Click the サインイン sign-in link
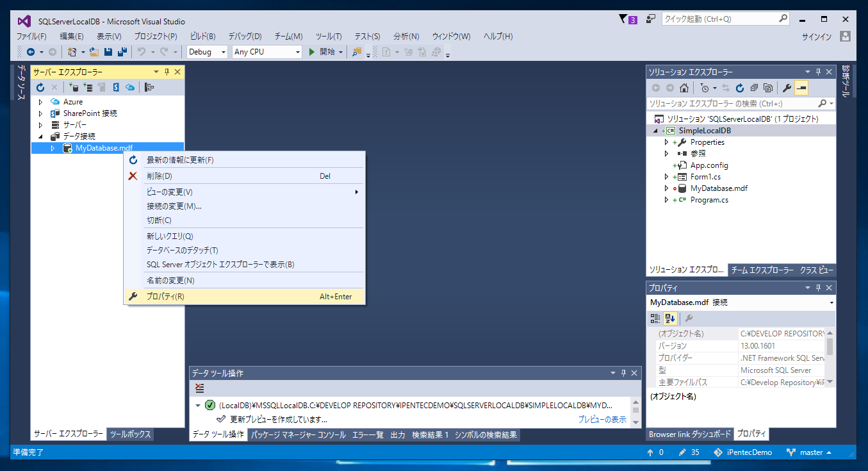 coord(816,37)
